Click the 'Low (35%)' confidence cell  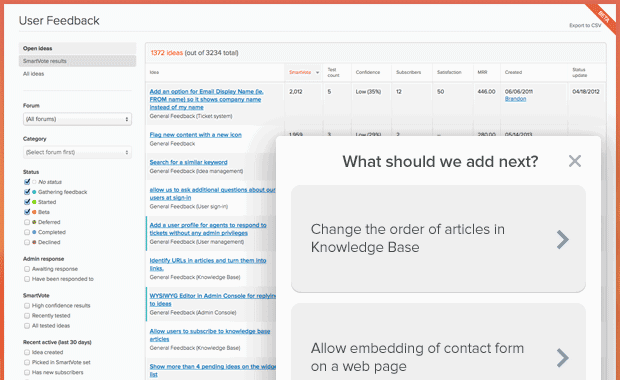(368, 92)
